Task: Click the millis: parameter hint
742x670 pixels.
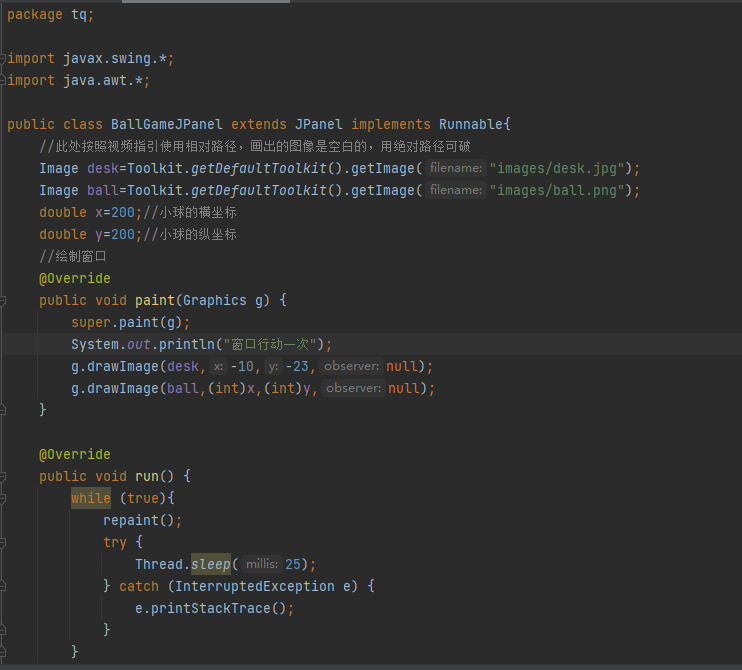Action: [x=262, y=564]
